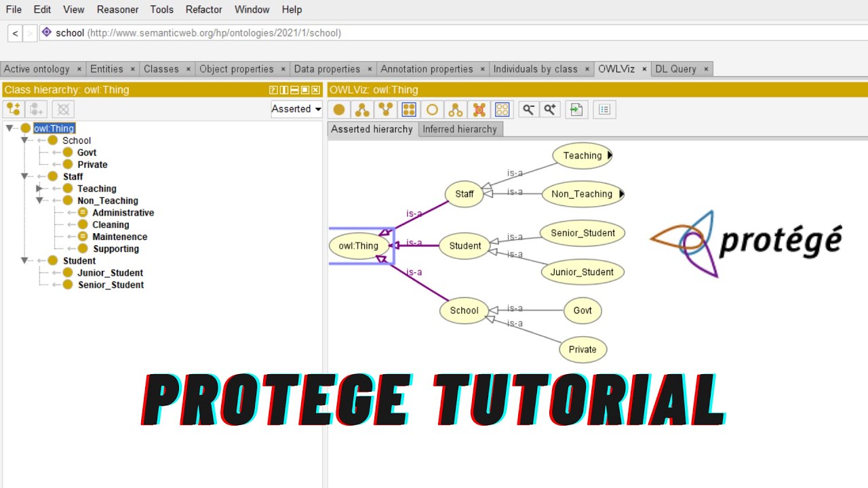Close the Active ontology tab

79,69
